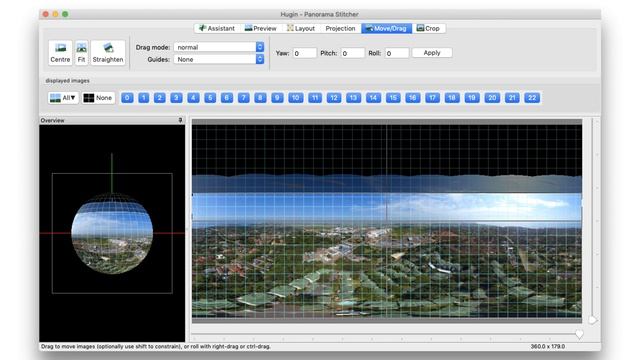Open the Assistant tab

(x=217, y=28)
